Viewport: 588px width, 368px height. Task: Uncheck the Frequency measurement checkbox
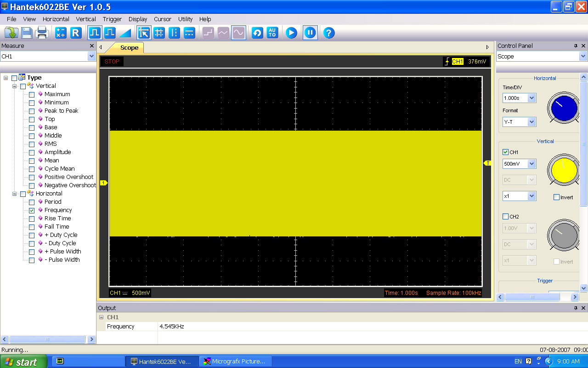[x=32, y=210]
